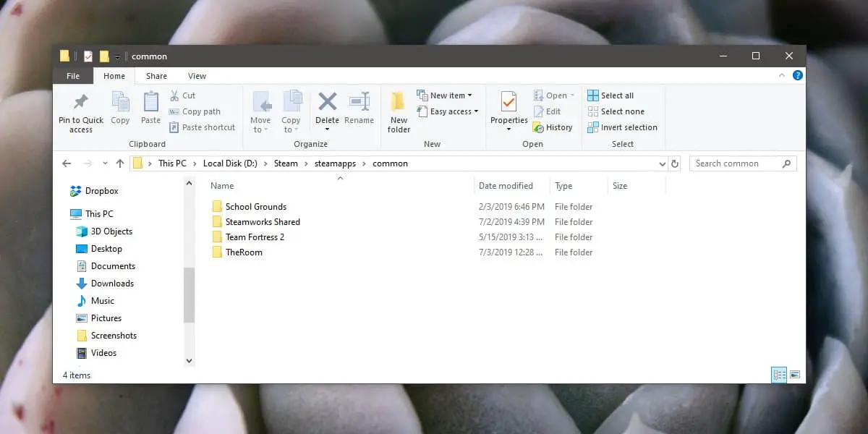The image size is (868, 434).
Task: Open file History
Action: pos(553,127)
